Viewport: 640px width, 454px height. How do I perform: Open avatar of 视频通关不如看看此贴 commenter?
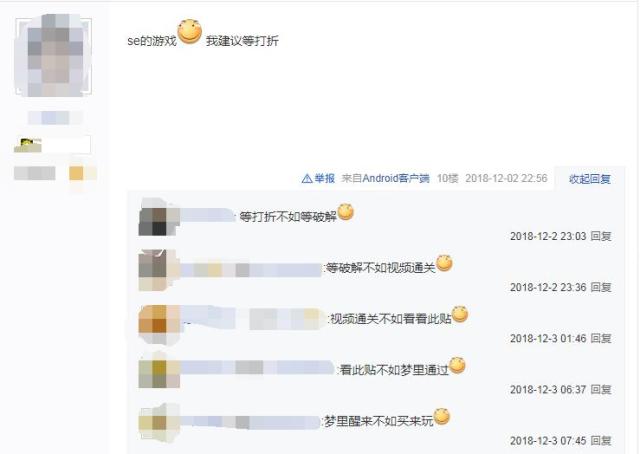point(159,324)
